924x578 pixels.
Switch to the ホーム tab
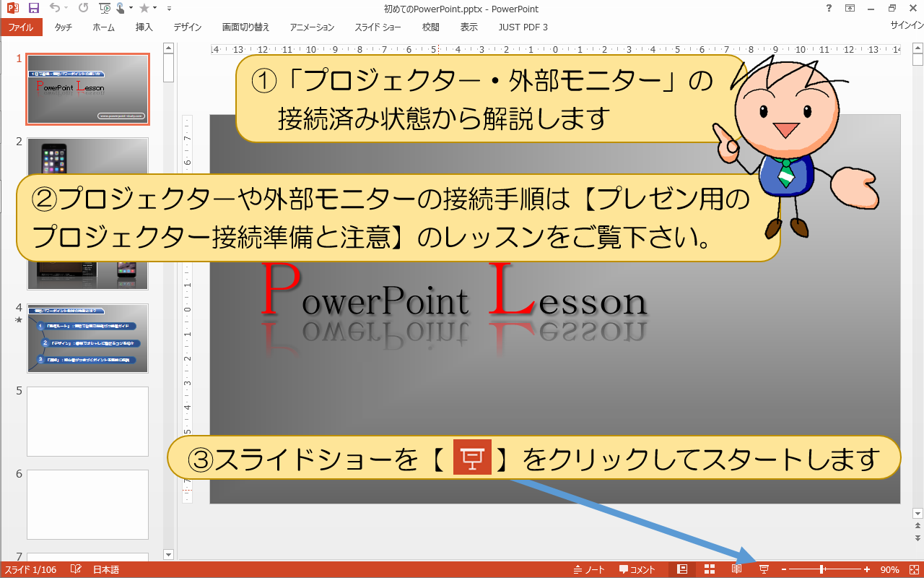pyautogui.click(x=104, y=27)
